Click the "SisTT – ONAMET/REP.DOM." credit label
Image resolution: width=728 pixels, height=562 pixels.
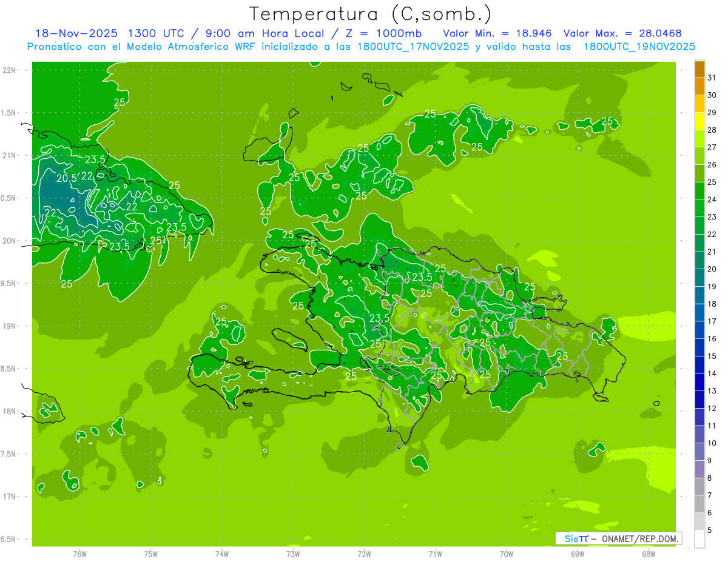(619, 538)
